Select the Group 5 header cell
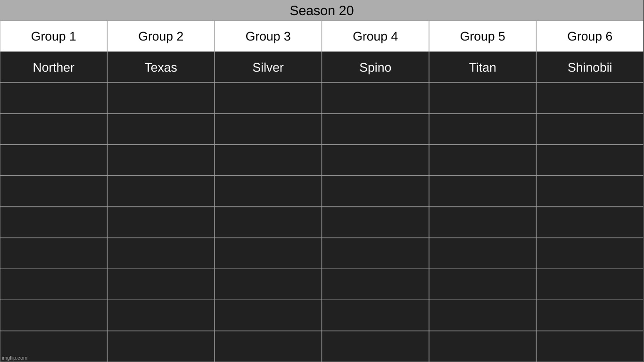This screenshot has width=644, height=362. (x=482, y=36)
